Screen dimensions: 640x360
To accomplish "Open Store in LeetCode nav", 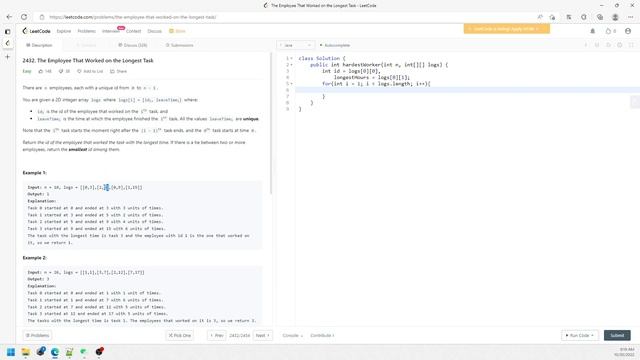I will click(x=178, y=31).
